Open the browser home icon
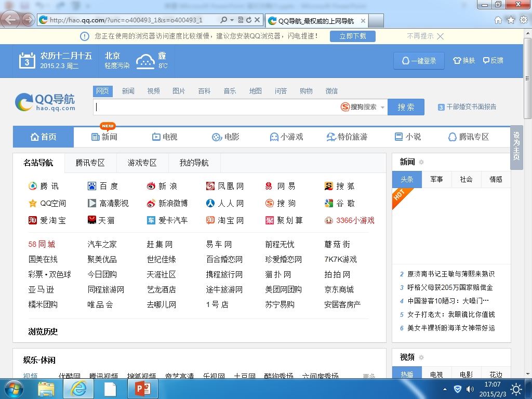Image resolution: width=532 pixels, height=399 pixels. tap(498, 20)
